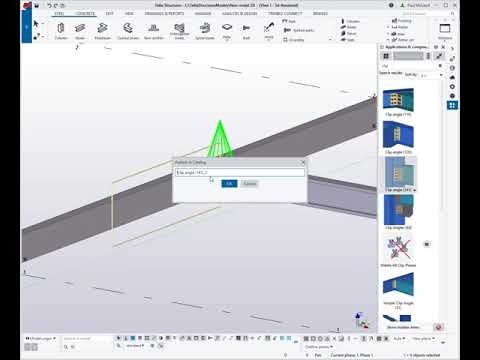This screenshot has width=480, height=360.
Task: Select the Weld tool
Action: point(269,31)
